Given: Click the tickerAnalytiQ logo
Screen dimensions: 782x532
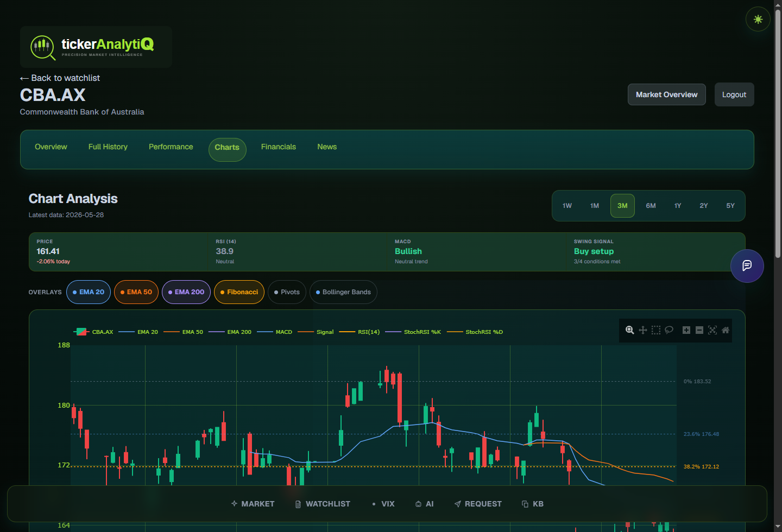Looking at the screenshot, I should 96,47.
